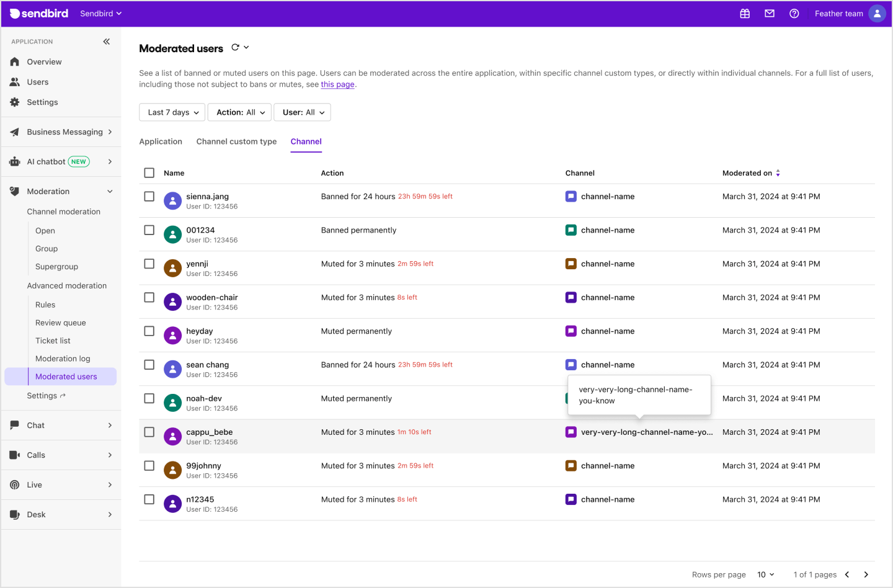Click '1 of 1 pages' indicator
The image size is (893, 588).
[x=815, y=574]
